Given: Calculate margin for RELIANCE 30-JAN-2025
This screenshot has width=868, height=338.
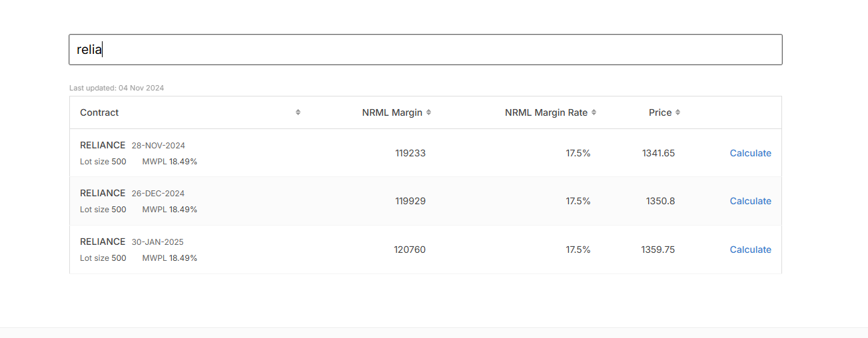Looking at the screenshot, I should pyautogui.click(x=750, y=250).
